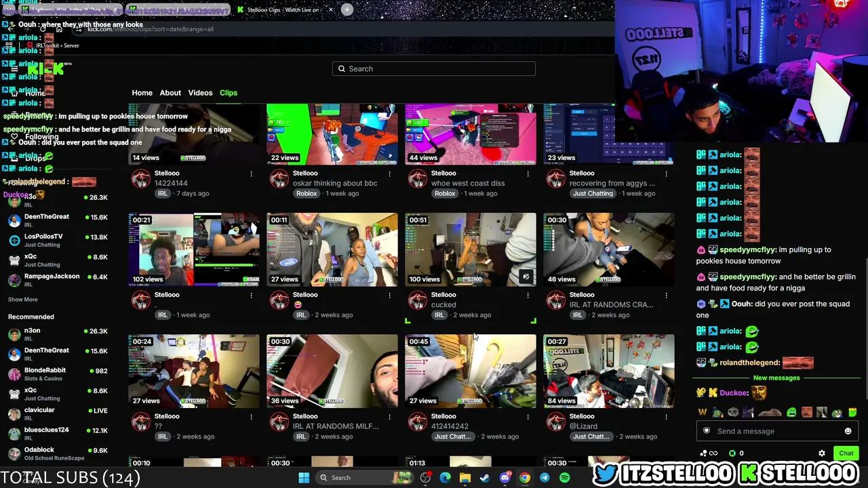Play the 'recovering from aggys' clip thumbnail
Viewport: 868px width, 488px height.
coord(609,134)
